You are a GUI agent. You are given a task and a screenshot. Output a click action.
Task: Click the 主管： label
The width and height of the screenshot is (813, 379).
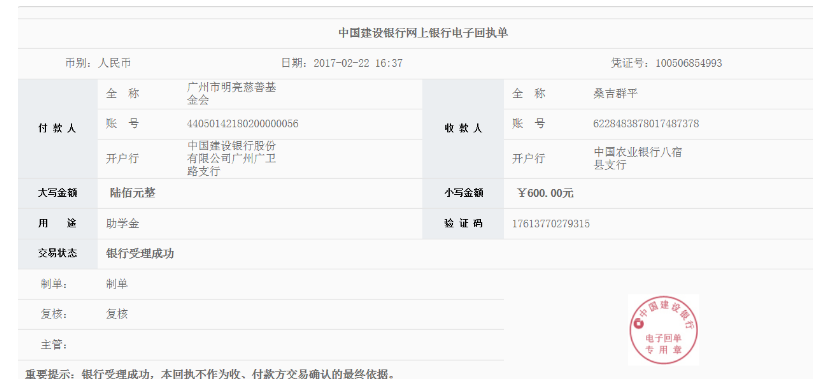(x=54, y=345)
